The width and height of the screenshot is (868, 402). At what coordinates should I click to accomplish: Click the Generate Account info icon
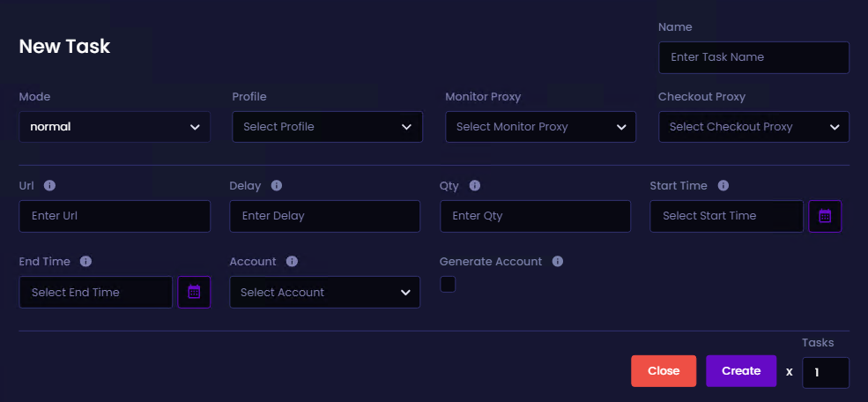pos(558,261)
